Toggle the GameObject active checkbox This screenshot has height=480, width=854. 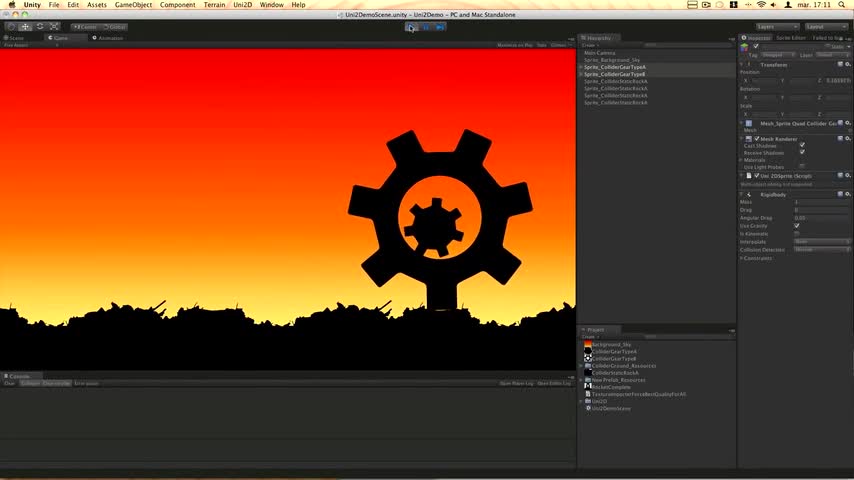tap(755, 47)
